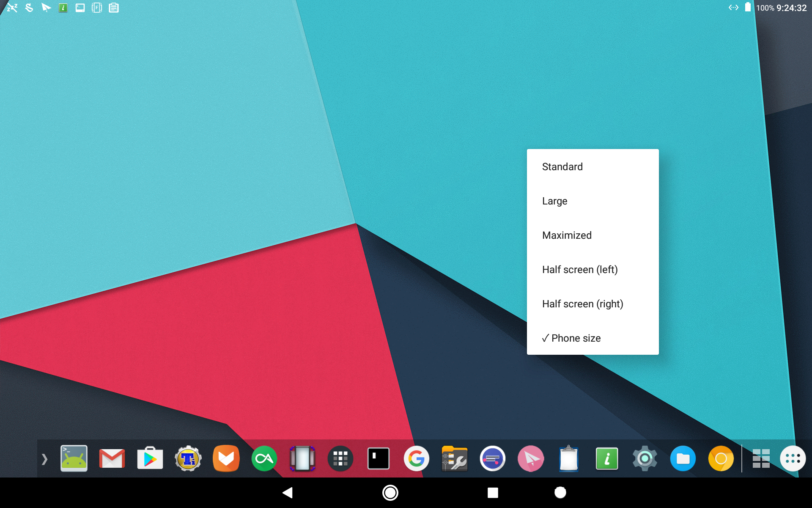This screenshot has height=508, width=812.
Task: Open the app drawer dots button
Action: tap(793, 458)
